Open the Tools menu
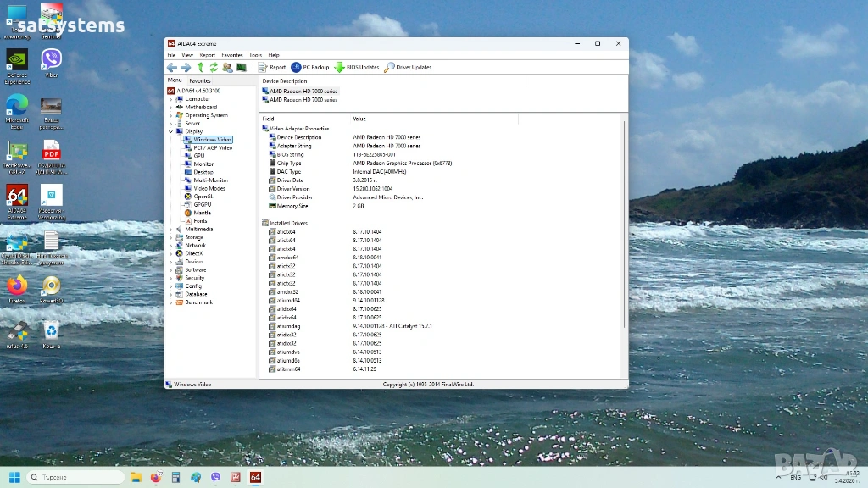This screenshot has width=868, height=488. pyautogui.click(x=255, y=54)
